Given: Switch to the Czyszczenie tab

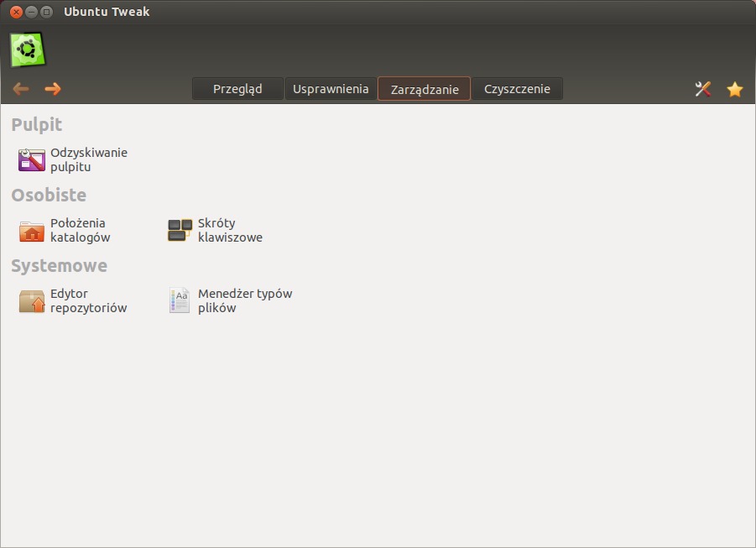Looking at the screenshot, I should (x=518, y=89).
